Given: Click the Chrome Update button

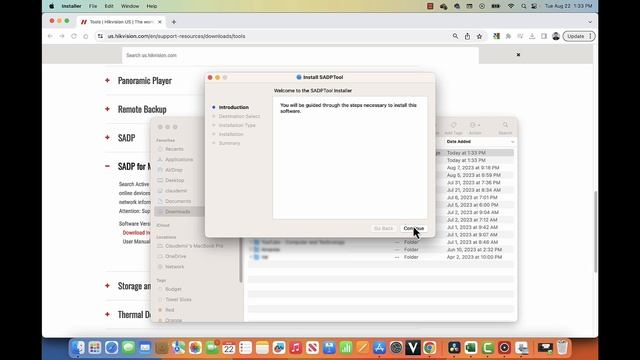Looking at the screenshot, I should (x=579, y=36).
